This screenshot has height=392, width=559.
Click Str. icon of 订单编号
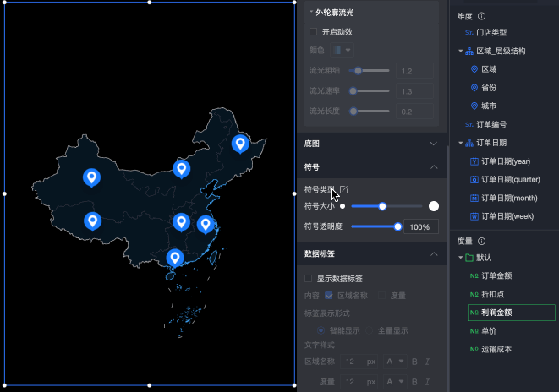[469, 125]
